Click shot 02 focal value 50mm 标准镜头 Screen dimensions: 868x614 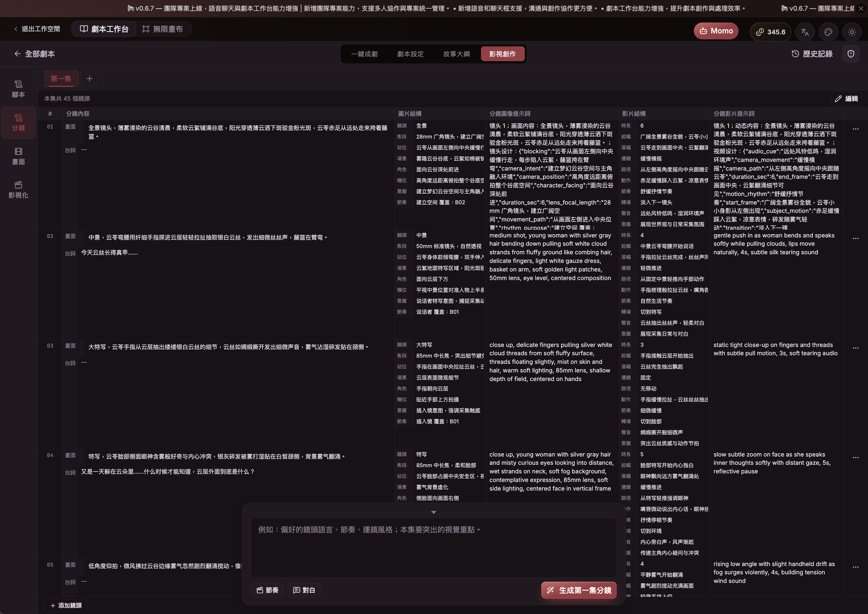449,247
